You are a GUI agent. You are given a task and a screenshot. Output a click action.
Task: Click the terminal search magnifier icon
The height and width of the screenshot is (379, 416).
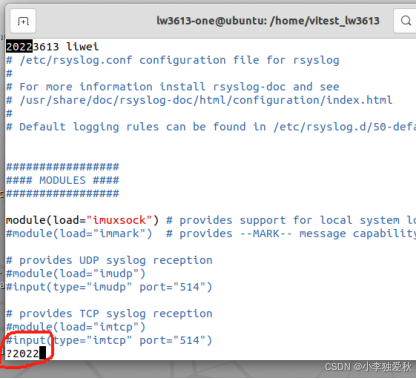pos(405,21)
